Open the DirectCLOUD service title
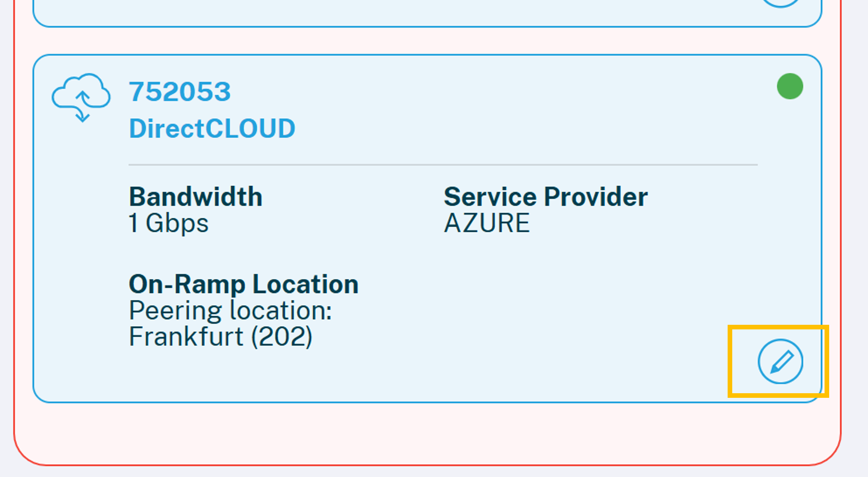Image resolution: width=868 pixels, height=477 pixels. point(212,128)
